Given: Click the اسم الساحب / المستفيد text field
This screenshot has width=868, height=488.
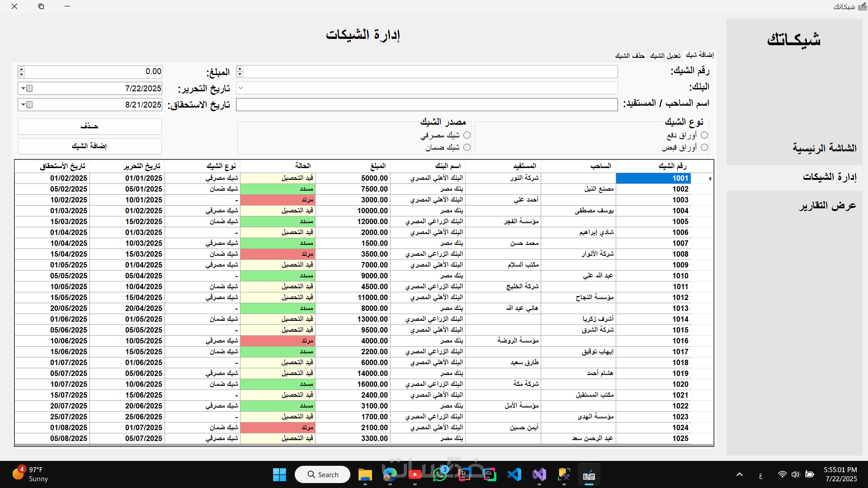Looking at the screenshot, I should pyautogui.click(x=426, y=105).
